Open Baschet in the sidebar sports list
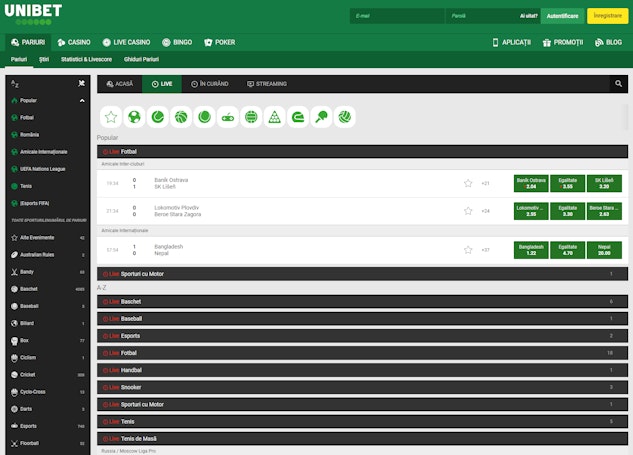Image resolution: width=633 pixels, height=455 pixels. (48, 289)
